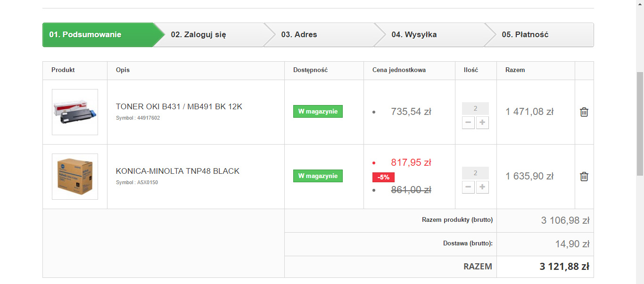The image size is (644, 284).
Task: Click the OKI toner 'W magazynie' badge
Action: (318, 112)
